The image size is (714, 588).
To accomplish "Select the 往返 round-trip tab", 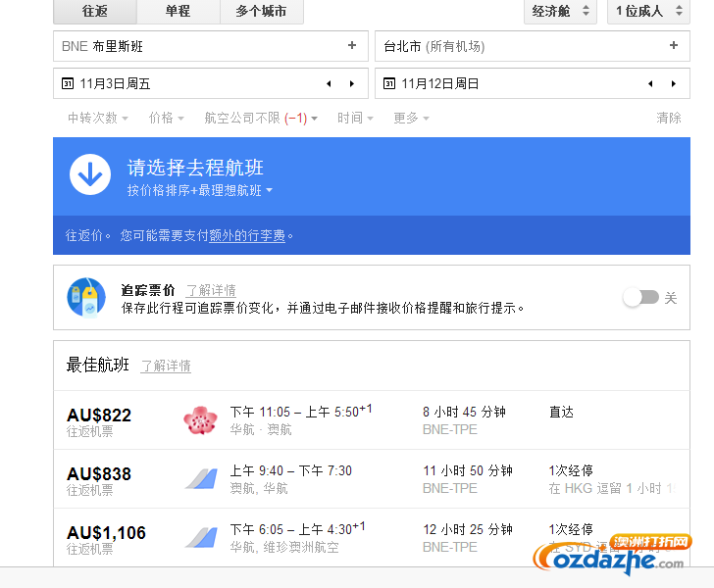I will (95, 11).
